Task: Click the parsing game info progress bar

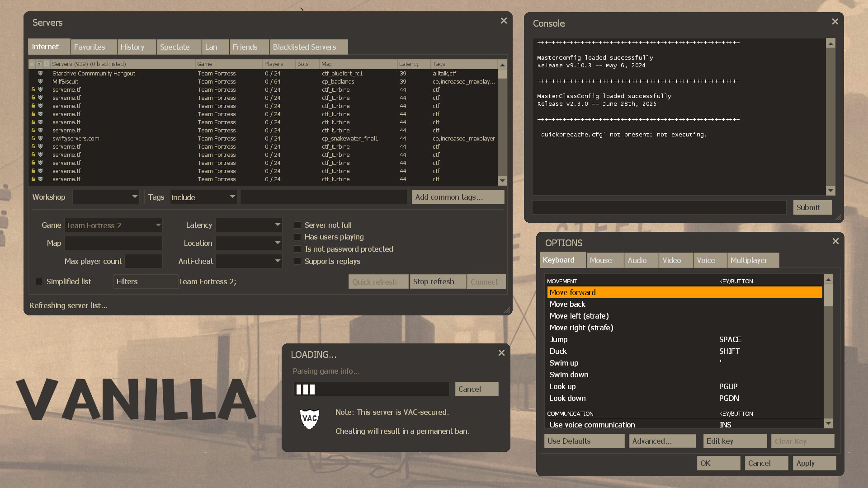Action: [x=371, y=389]
